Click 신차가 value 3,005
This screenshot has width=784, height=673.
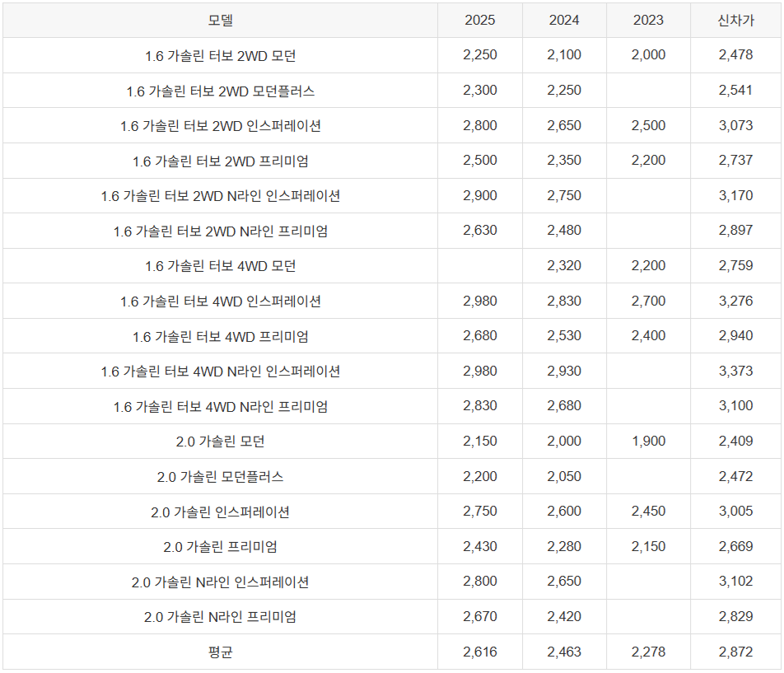(735, 511)
